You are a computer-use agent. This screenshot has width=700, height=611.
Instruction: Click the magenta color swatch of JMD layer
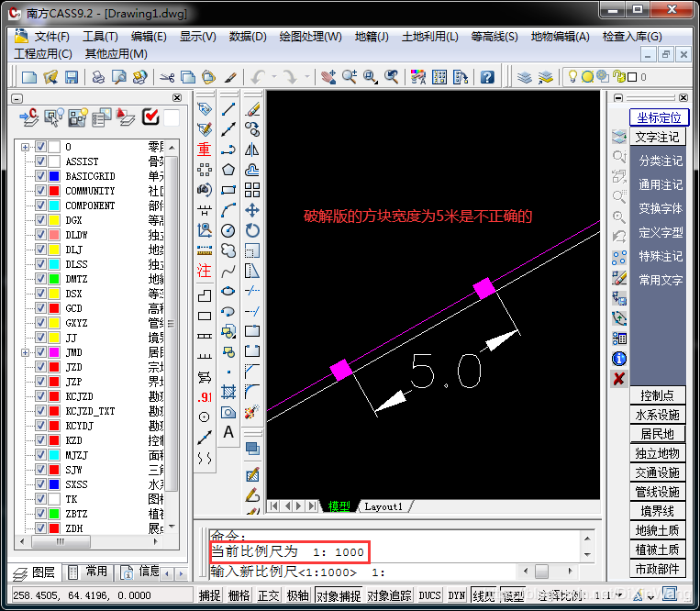pos(54,352)
